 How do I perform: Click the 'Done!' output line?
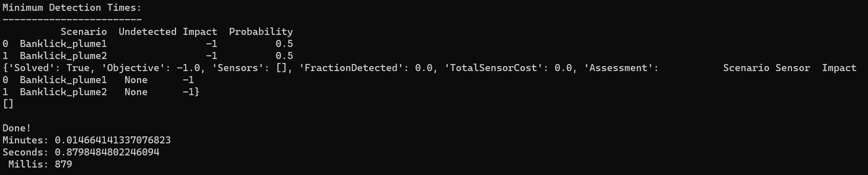tap(17, 128)
